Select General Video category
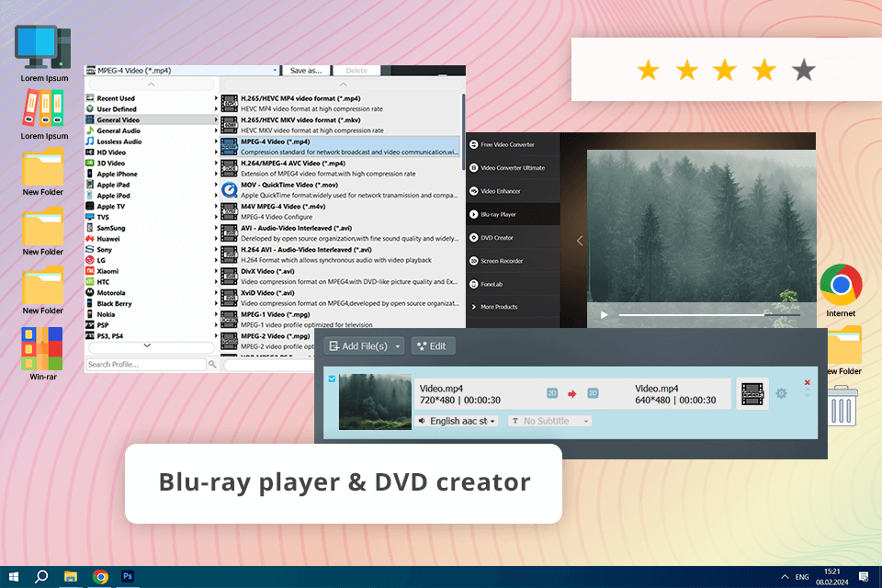 point(152,119)
